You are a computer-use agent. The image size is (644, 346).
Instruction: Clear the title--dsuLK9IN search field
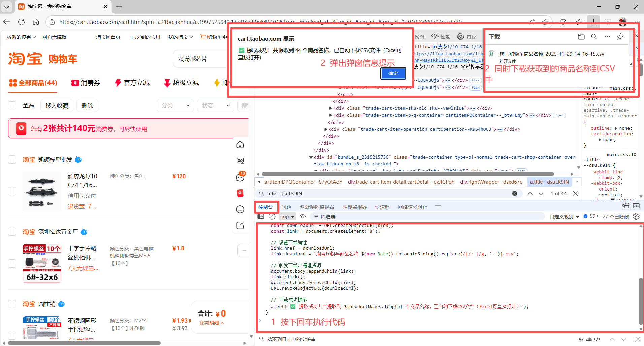(515, 194)
